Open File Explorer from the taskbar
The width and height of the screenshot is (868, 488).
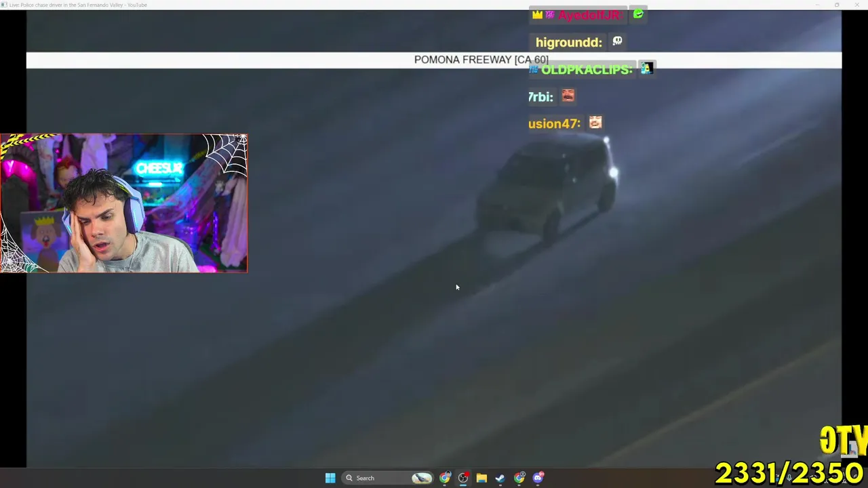point(481,478)
